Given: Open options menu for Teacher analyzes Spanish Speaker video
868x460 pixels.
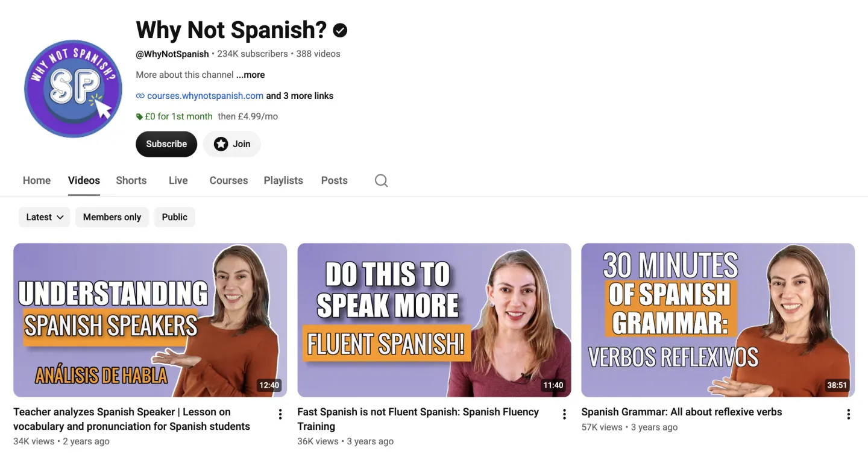Looking at the screenshot, I should [280, 414].
